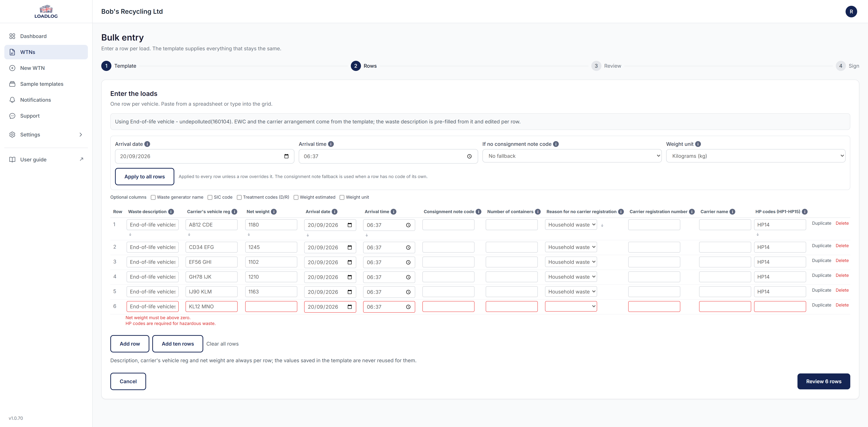Click row 6 empty net weight field
This screenshot has width=868, height=427.
[271, 306]
